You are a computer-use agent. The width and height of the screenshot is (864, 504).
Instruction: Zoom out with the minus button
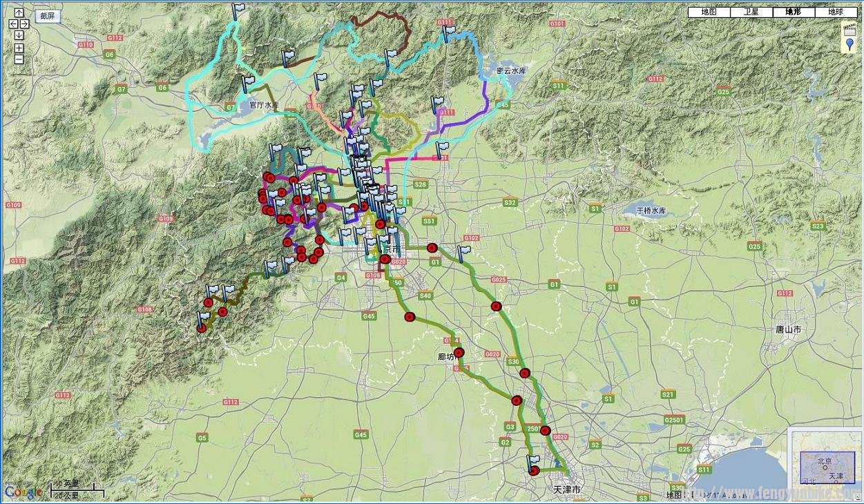(x=19, y=59)
